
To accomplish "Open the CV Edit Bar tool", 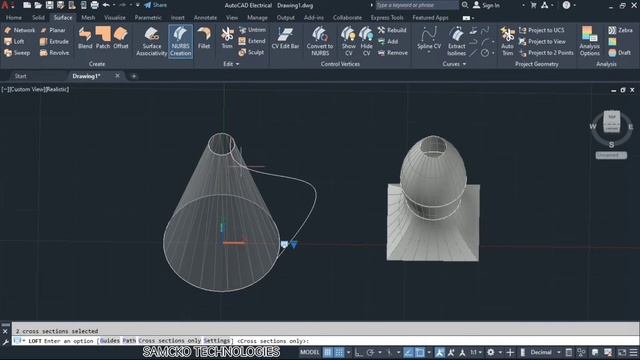I will (x=285, y=38).
